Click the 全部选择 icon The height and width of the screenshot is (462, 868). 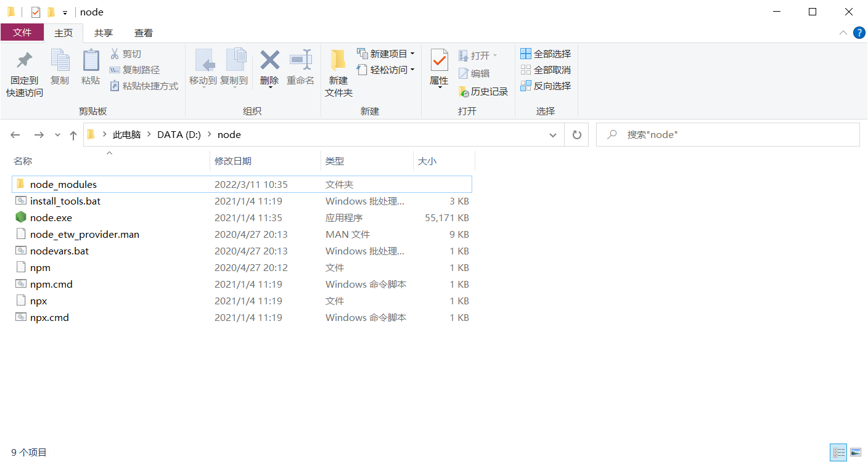[x=526, y=54]
